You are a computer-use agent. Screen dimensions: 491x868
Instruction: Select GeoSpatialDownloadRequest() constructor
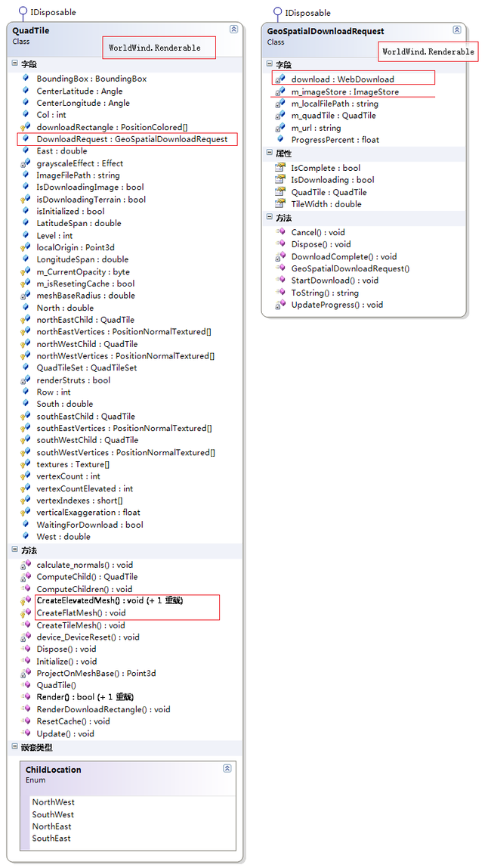click(x=350, y=268)
